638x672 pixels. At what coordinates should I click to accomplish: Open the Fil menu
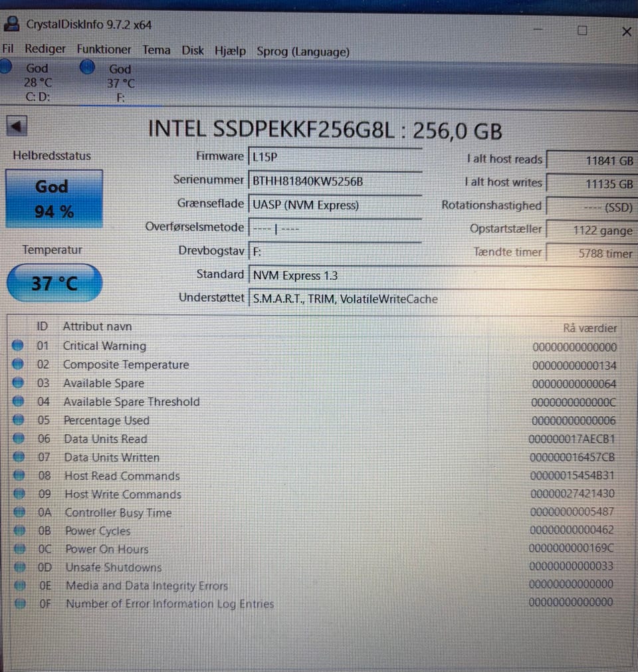point(8,49)
